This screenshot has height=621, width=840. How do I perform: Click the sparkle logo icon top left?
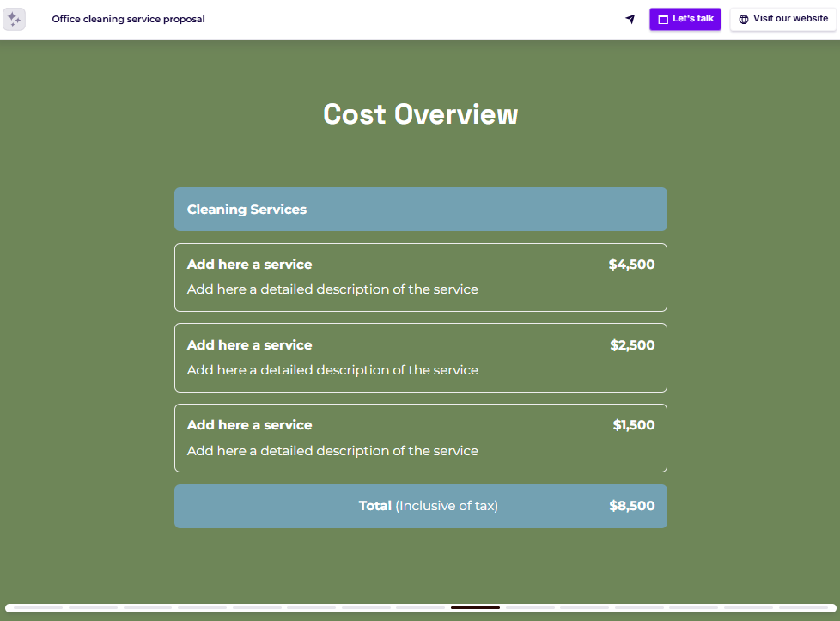15,19
